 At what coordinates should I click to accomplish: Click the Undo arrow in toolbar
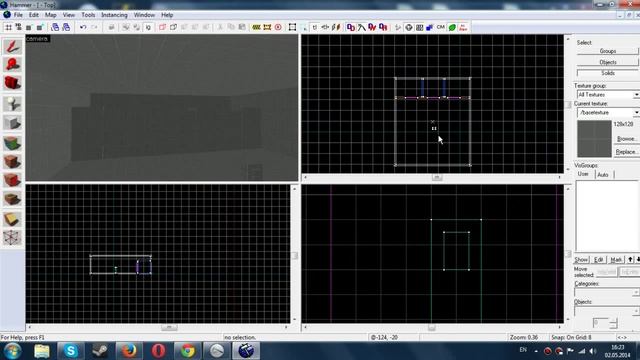tap(83, 27)
